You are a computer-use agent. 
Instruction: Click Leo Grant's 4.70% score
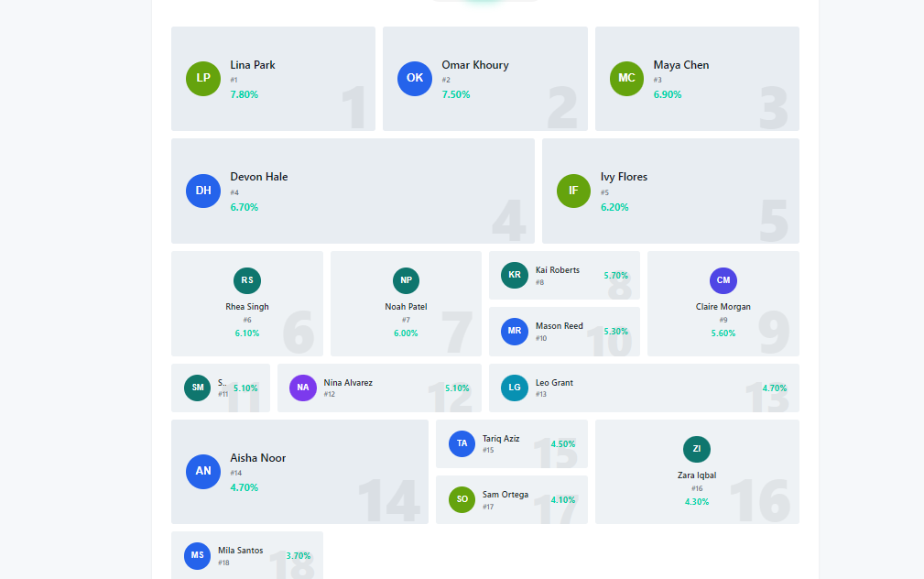pyautogui.click(x=775, y=388)
